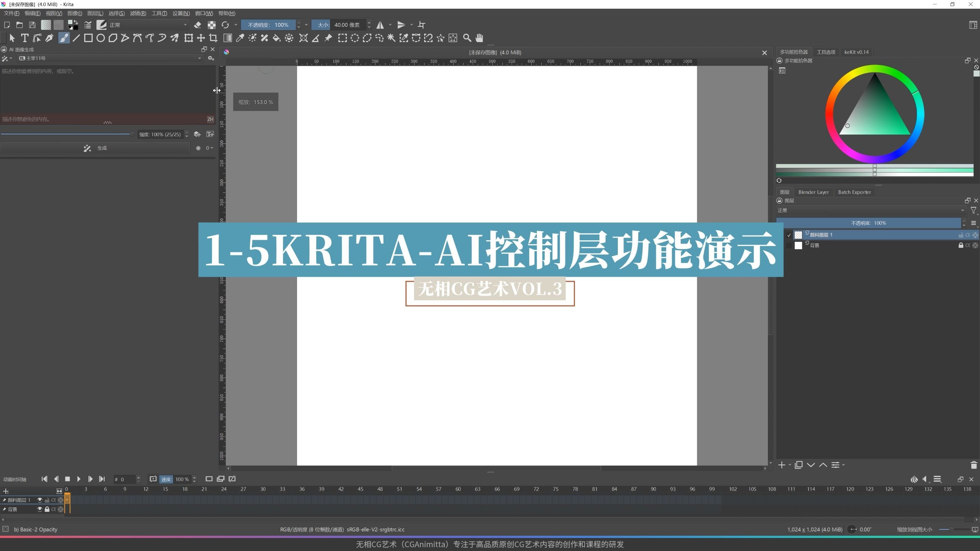The image size is (980, 551).
Task: Select the Color Sampler eyedropper tool
Action: [240, 38]
